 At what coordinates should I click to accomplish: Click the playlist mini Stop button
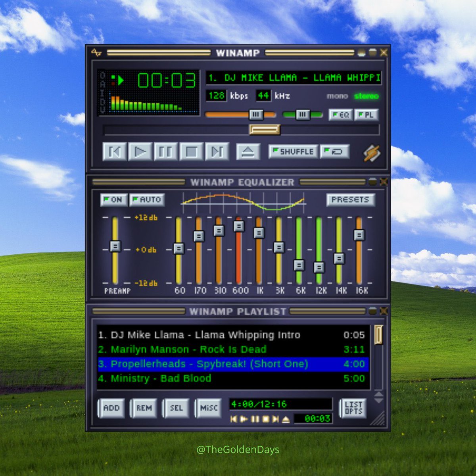[x=265, y=419]
